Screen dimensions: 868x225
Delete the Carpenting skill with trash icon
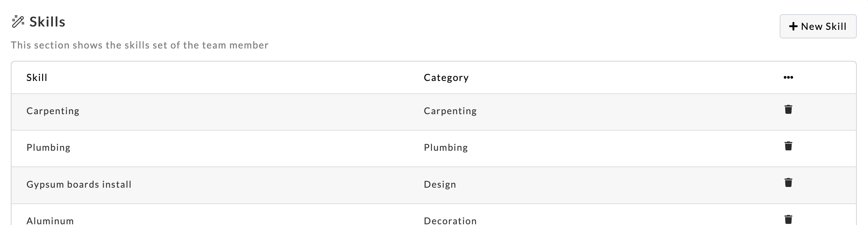tap(788, 110)
